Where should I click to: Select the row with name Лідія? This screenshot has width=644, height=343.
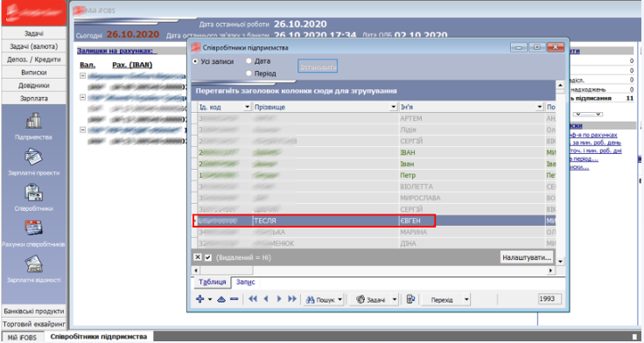point(374,129)
